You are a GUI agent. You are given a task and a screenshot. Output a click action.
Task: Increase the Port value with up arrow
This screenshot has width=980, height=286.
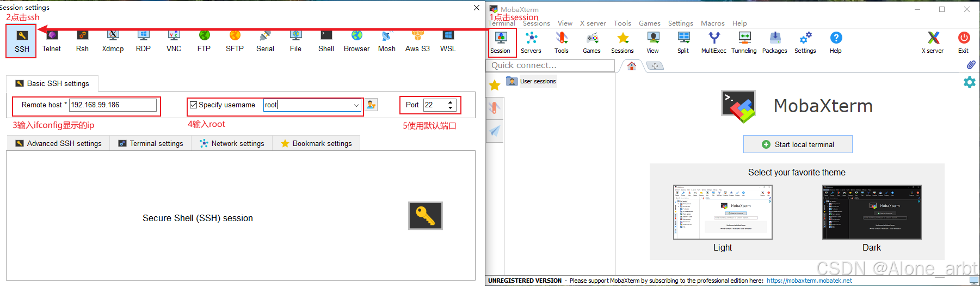coord(451,102)
